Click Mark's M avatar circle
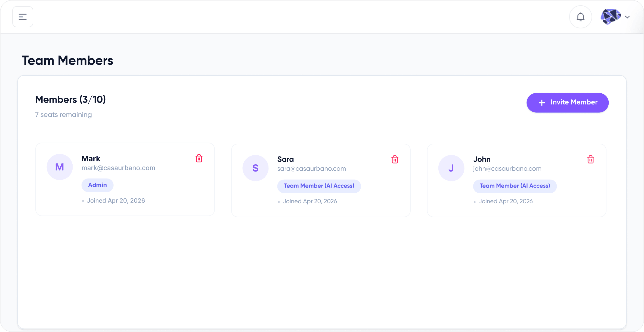Viewport: 644px width, 332px height. (60, 167)
